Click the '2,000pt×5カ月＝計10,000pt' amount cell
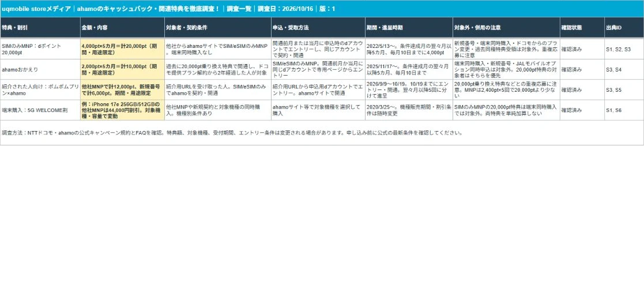The height and width of the screenshot is (307, 644). (122, 69)
